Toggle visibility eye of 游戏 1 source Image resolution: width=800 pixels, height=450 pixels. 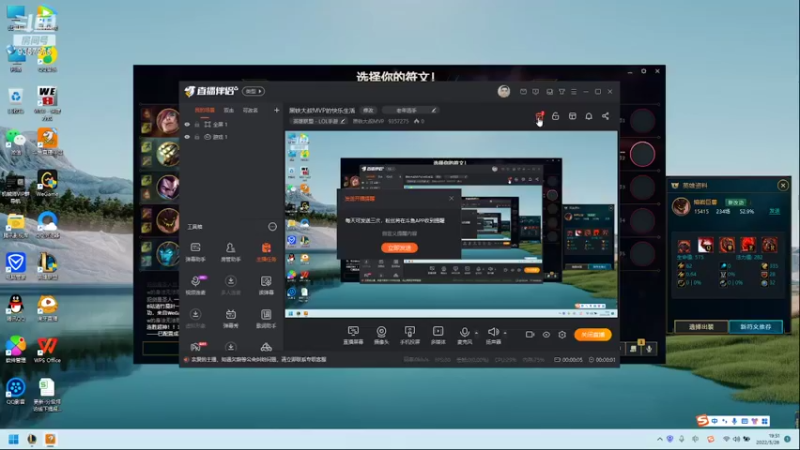click(187, 137)
